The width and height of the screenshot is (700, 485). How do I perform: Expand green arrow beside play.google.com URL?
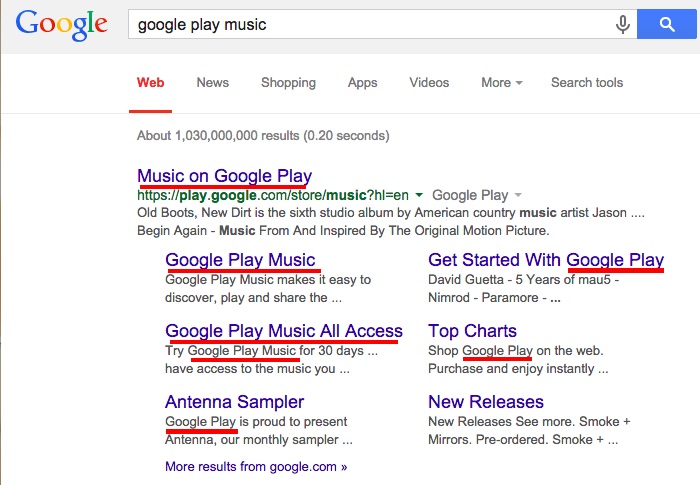(x=419, y=195)
